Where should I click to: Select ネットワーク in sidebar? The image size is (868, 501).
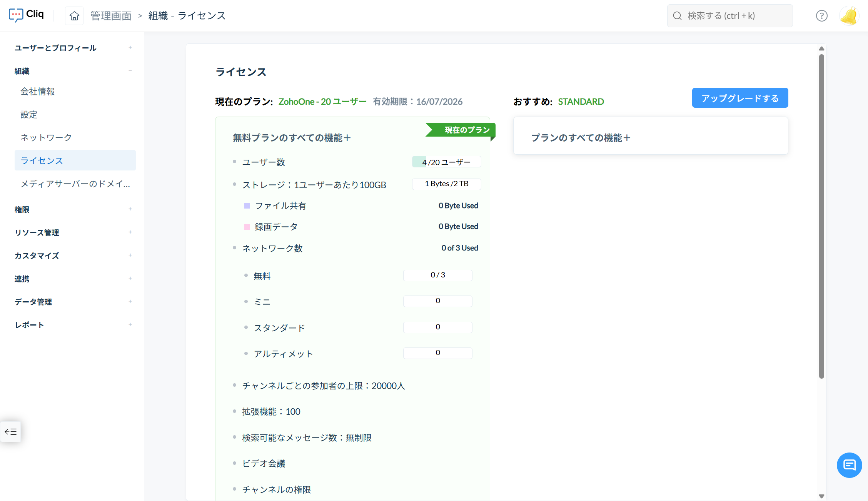46,137
